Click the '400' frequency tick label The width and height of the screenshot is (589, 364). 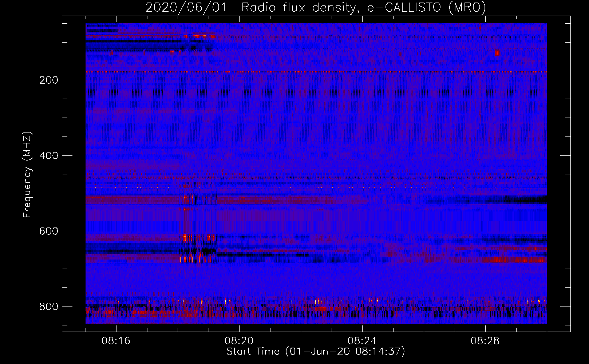(x=49, y=156)
